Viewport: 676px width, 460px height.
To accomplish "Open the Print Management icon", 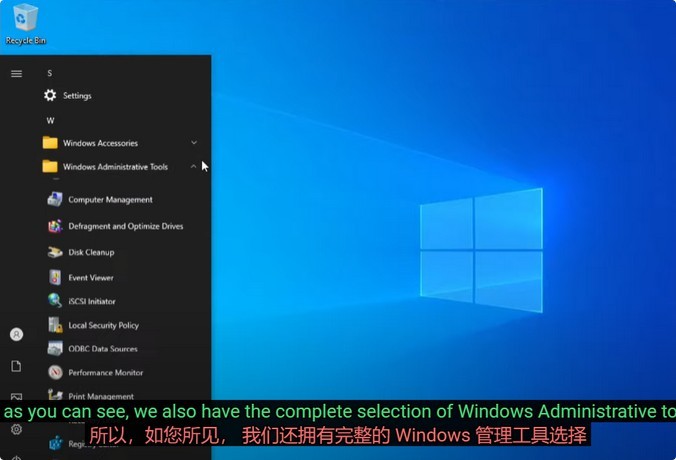I will [x=55, y=394].
